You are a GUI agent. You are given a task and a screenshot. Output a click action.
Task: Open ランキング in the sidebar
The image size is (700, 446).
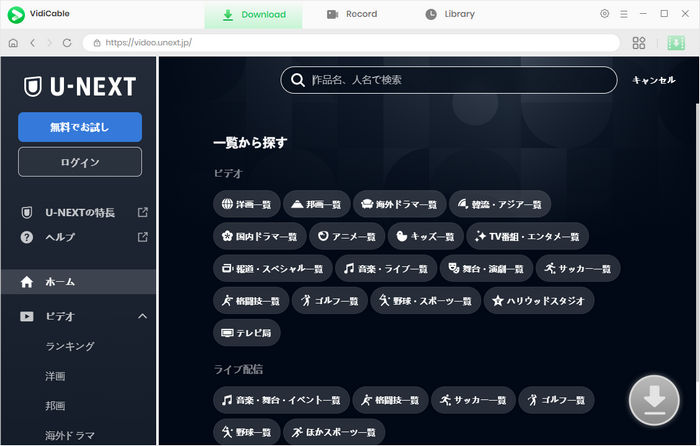[x=70, y=346]
